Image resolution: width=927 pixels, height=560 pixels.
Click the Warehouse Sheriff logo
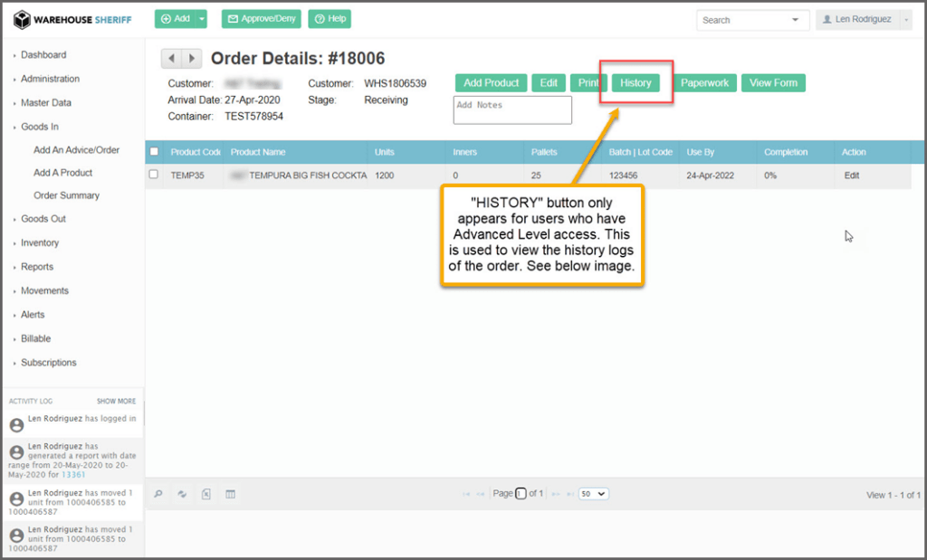coord(72,19)
